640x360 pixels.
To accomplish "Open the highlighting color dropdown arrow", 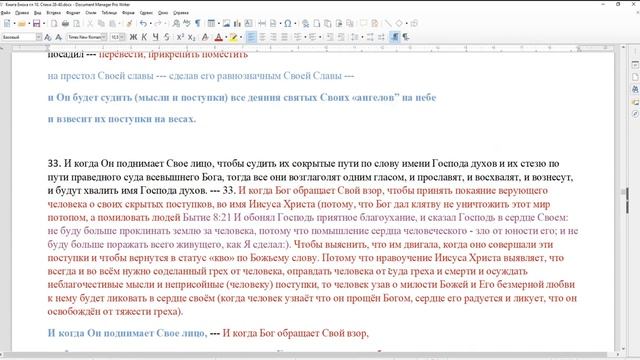I will pyautogui.click(x=241, y=37).
